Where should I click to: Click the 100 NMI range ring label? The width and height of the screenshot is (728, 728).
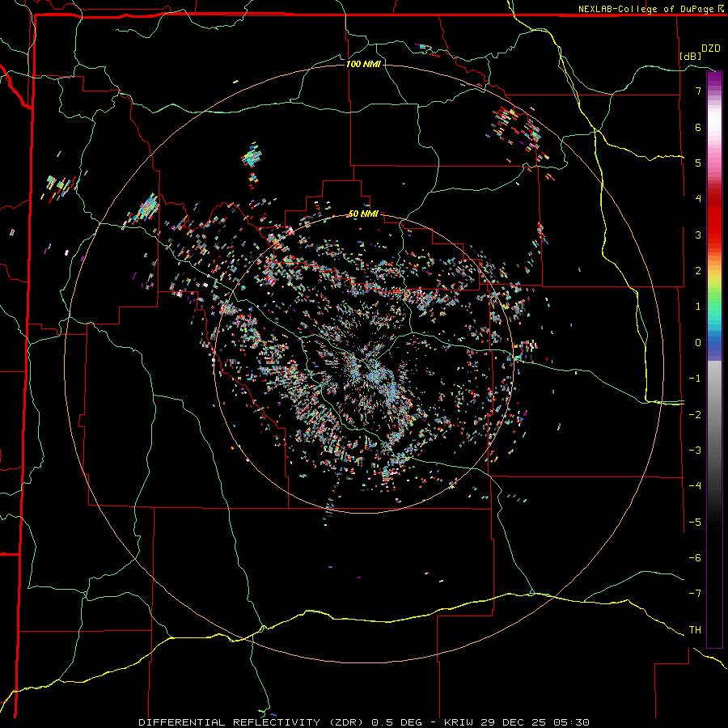pos(363,64)
